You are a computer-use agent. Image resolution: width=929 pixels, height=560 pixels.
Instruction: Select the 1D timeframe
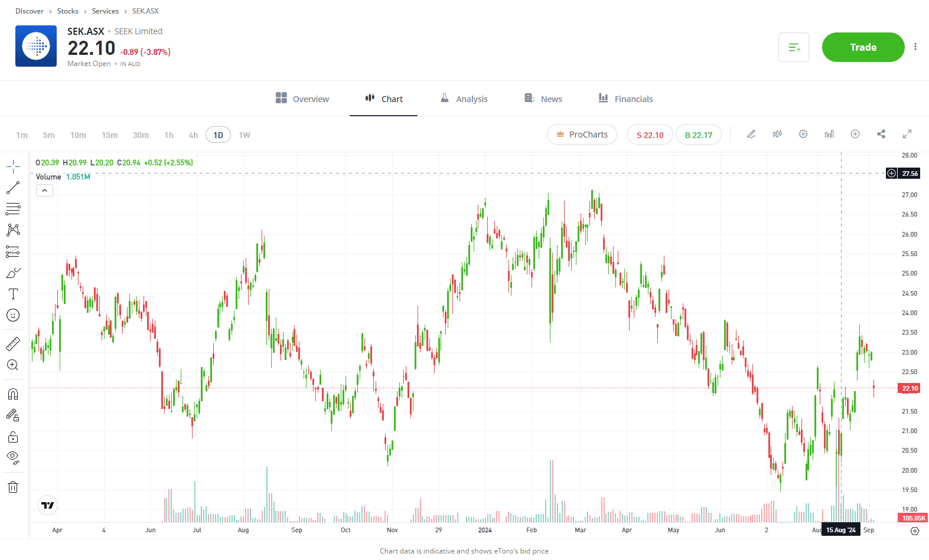[218, 135]
